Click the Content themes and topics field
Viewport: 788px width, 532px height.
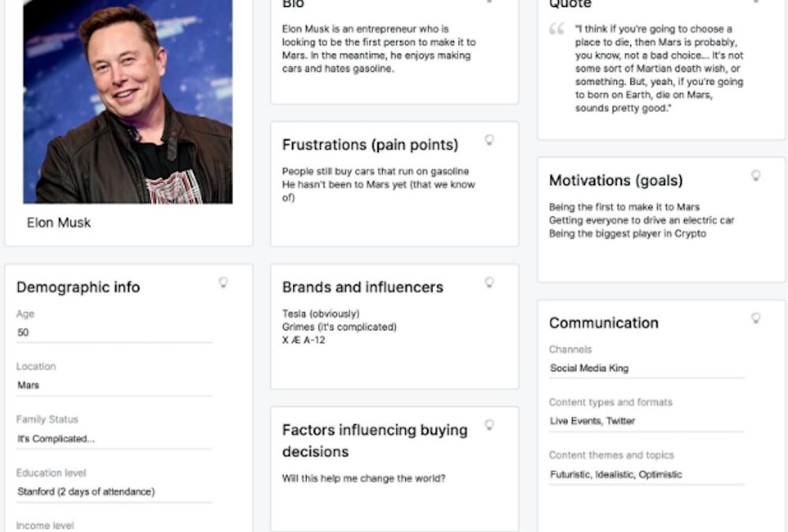coord(646,474)
